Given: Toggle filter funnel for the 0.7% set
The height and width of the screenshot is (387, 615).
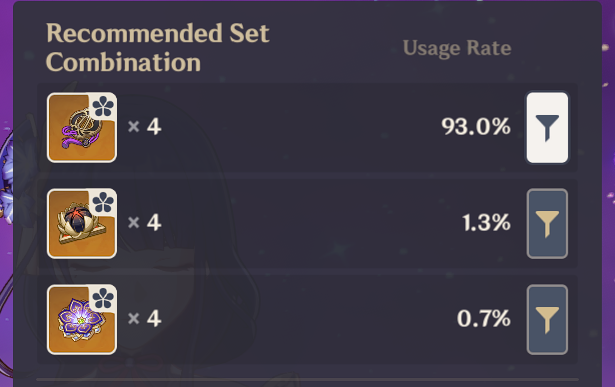Looking at the screenshot, I should [x=547, y=320].
